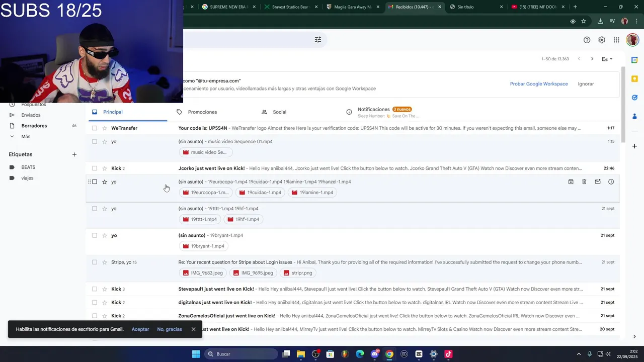This screenshot has height=362, width=644.
Task: Get add-ons plus icon in side panel
Action: tap(634, 146)
